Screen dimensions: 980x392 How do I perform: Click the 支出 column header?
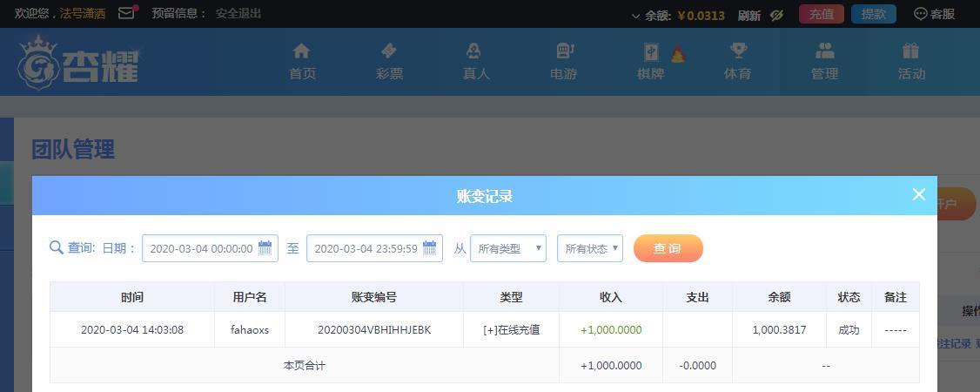(x=697, y=297)
